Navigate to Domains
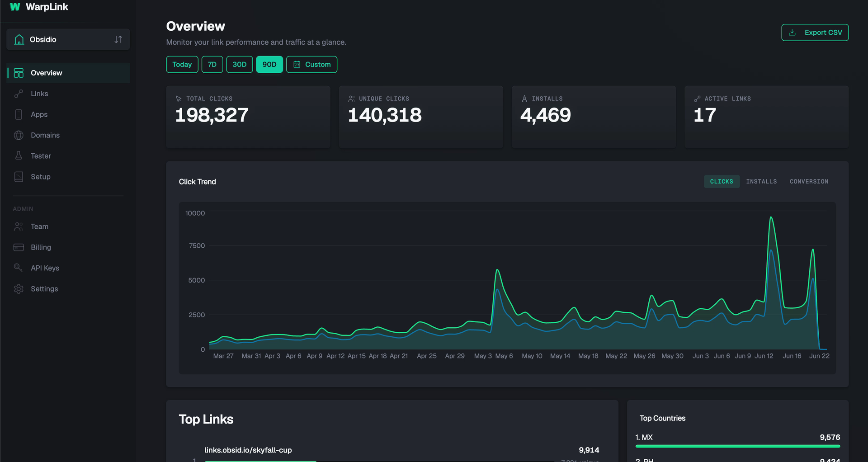The height and width of the screenshot is (462, 868). coord(69,135)
